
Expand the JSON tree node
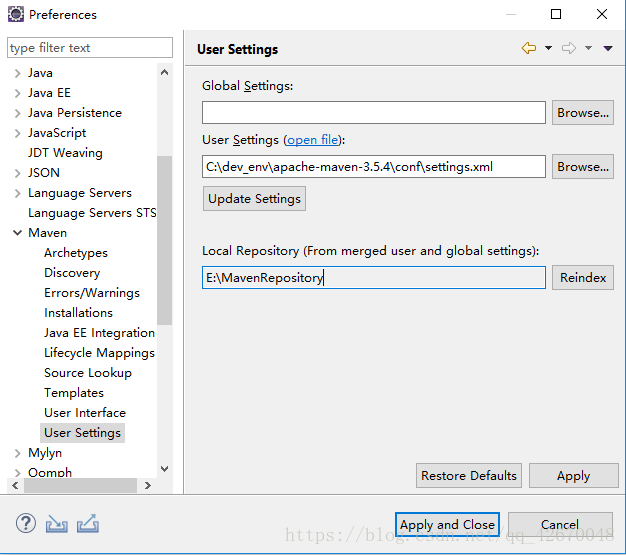(17, 173)
